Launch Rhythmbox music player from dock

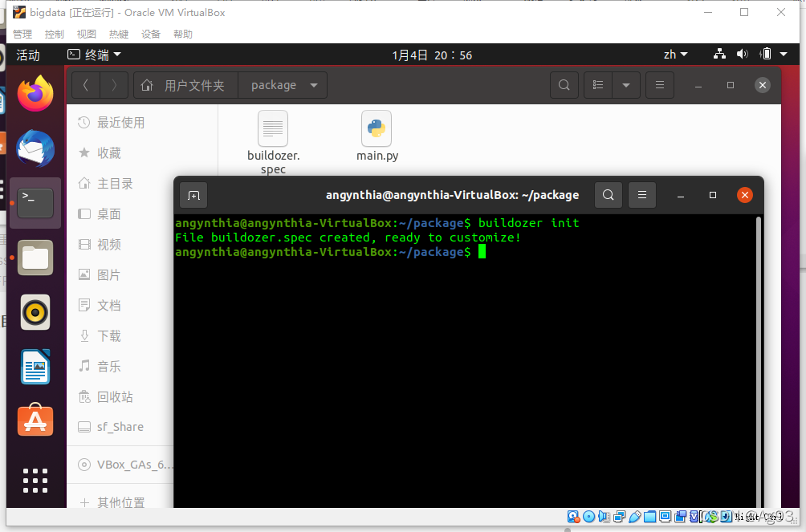coord(35,312)
